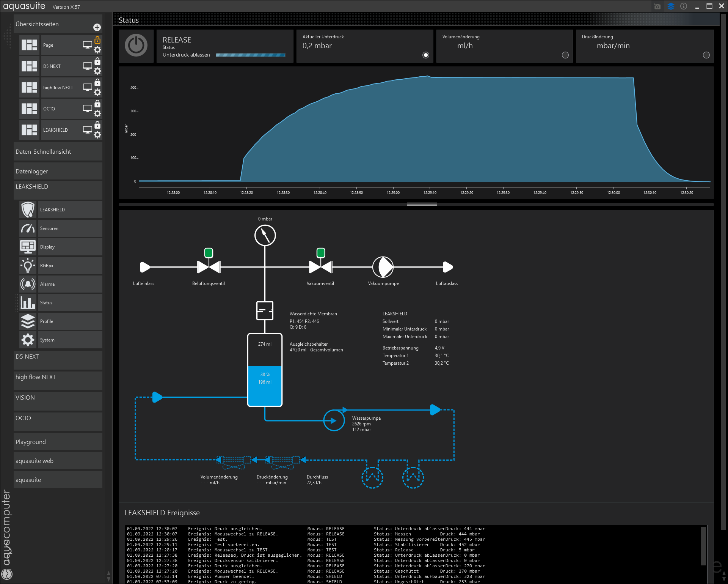Click the Profile layers icon in sidebar
This screenshot has height=584, width=728.
28,321
